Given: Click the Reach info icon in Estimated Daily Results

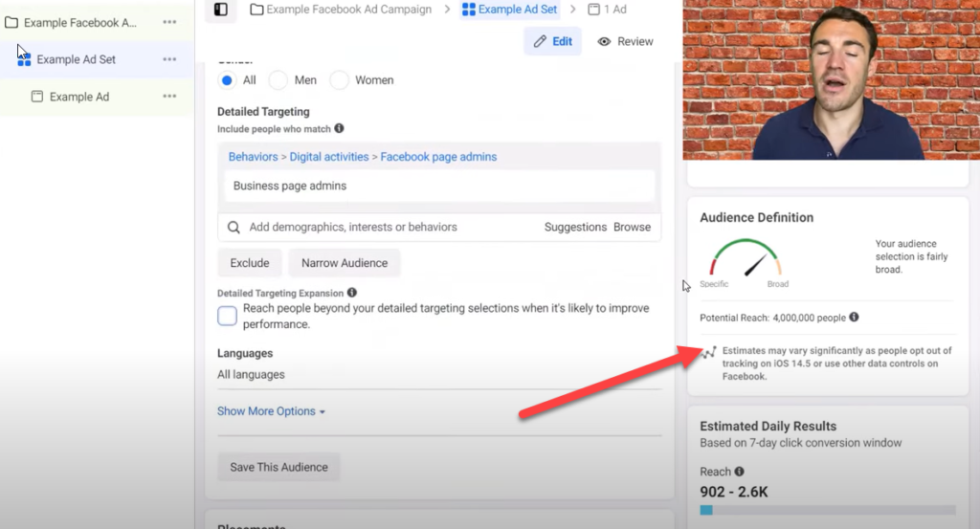Looking at the screenshot, I should pos(739,472).
